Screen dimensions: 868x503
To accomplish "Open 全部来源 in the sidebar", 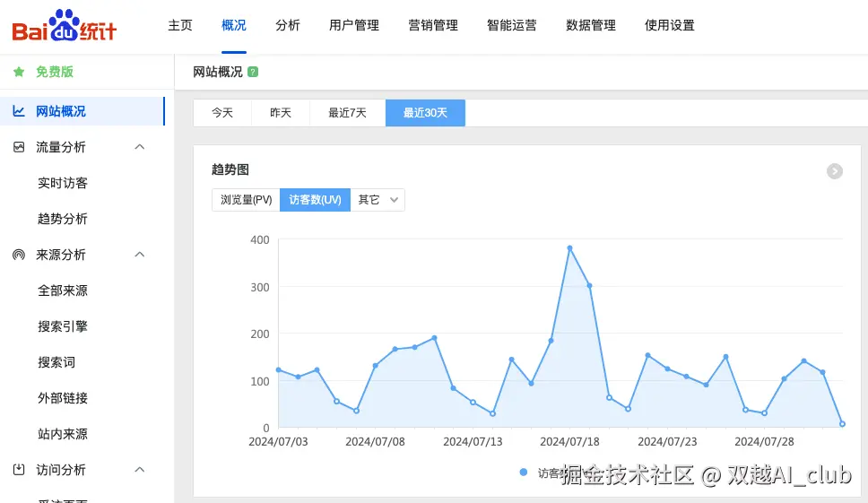I will [x=63, y=291].
